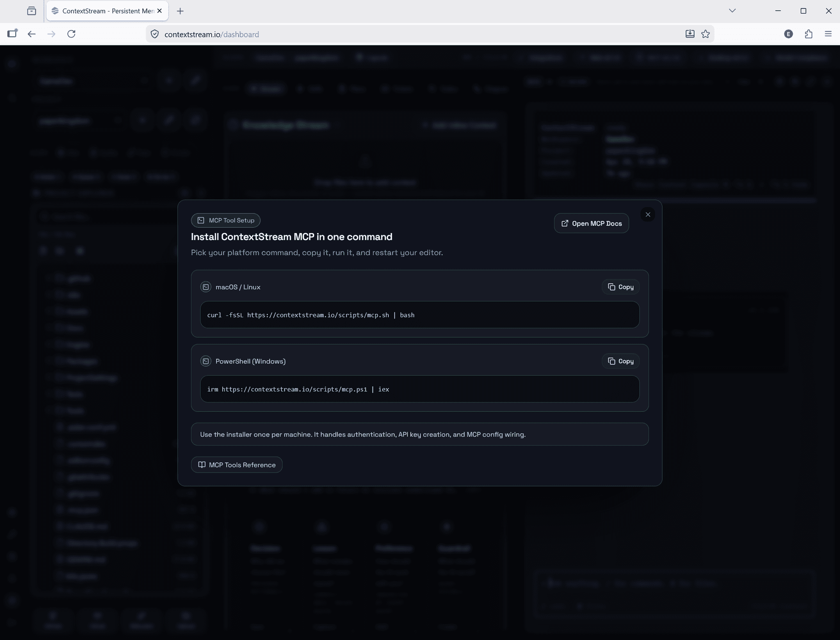Click the installer note about API key creation

420,434
